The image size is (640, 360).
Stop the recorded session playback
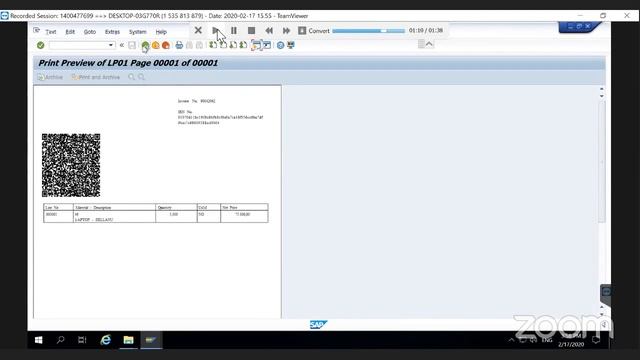[251, 31]
